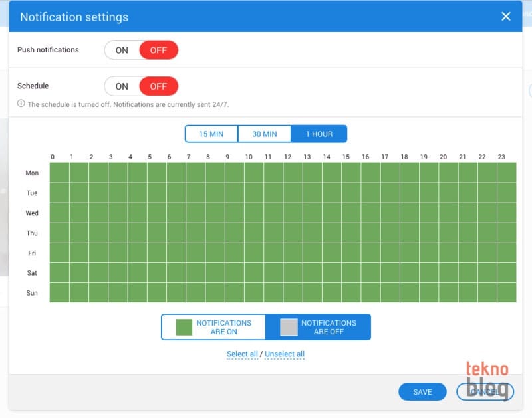Viewport: 532px width, 418px height.
Task: Choose the Notifications Are On brush
Action: click(213, 327)
